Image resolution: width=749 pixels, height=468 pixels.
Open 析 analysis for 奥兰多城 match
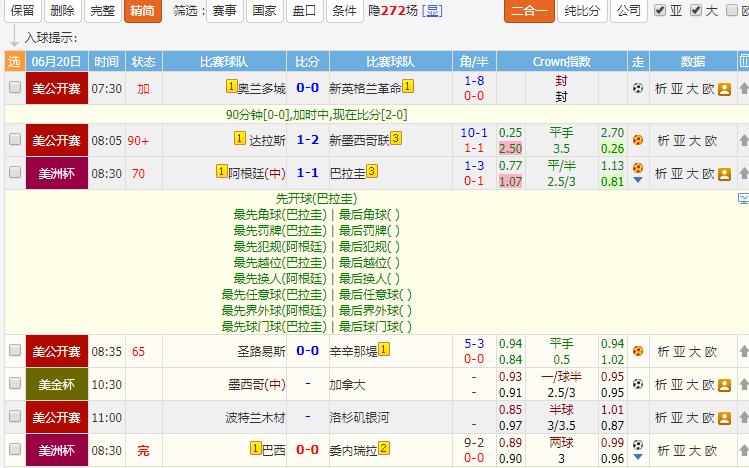click(x=661, y=89)
